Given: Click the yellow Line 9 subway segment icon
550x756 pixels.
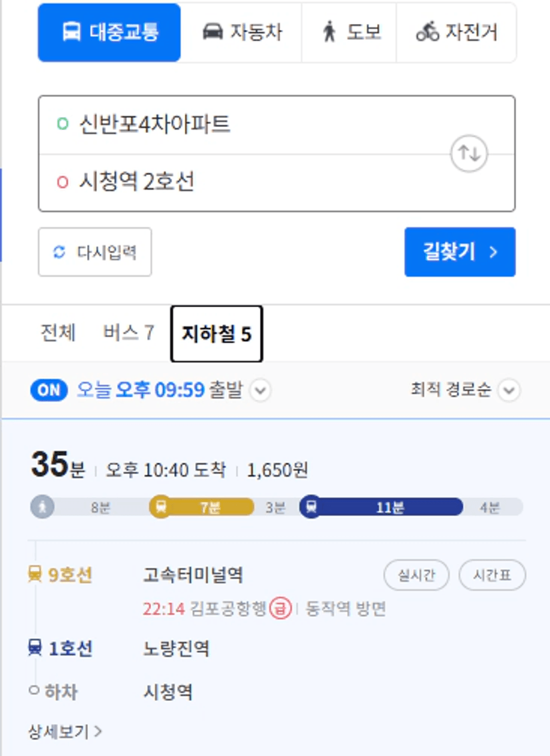Looking at the screenshot, I should tap(161, 507).
